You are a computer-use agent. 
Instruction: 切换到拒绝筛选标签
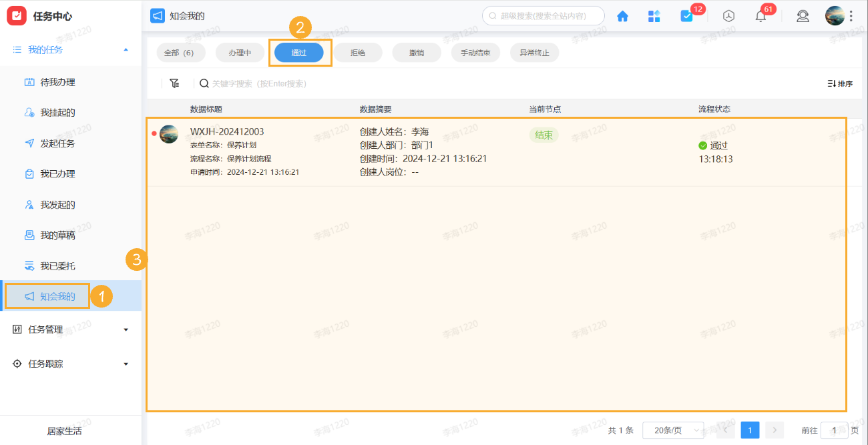pos(358,51)
